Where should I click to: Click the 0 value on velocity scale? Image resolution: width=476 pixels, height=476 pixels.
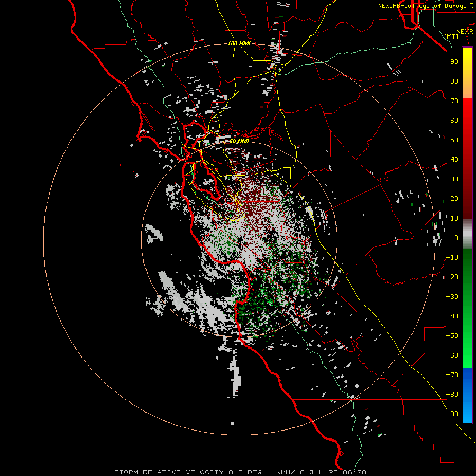click(456, 238)
